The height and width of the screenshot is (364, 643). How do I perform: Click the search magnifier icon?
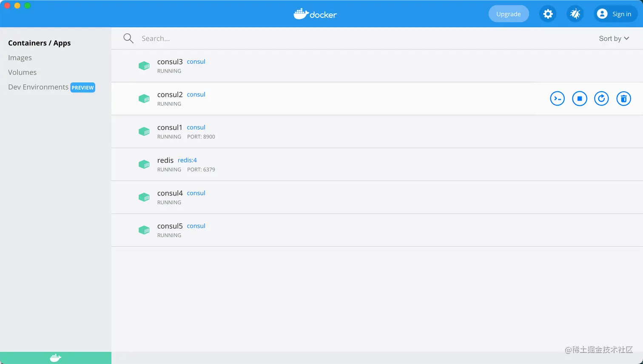pyautogui.click(x=128, y=38)
